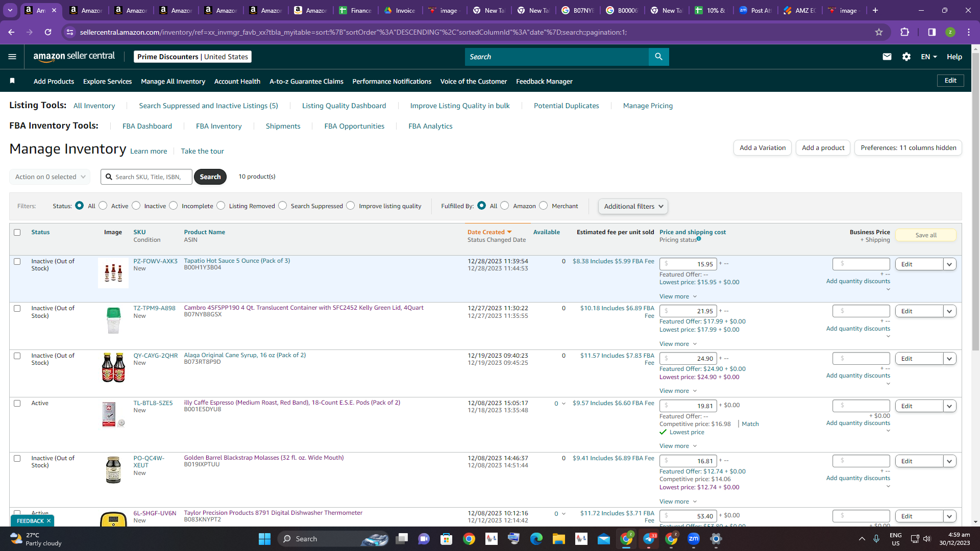Select the Active status filter radio

(x=103, y=206)
